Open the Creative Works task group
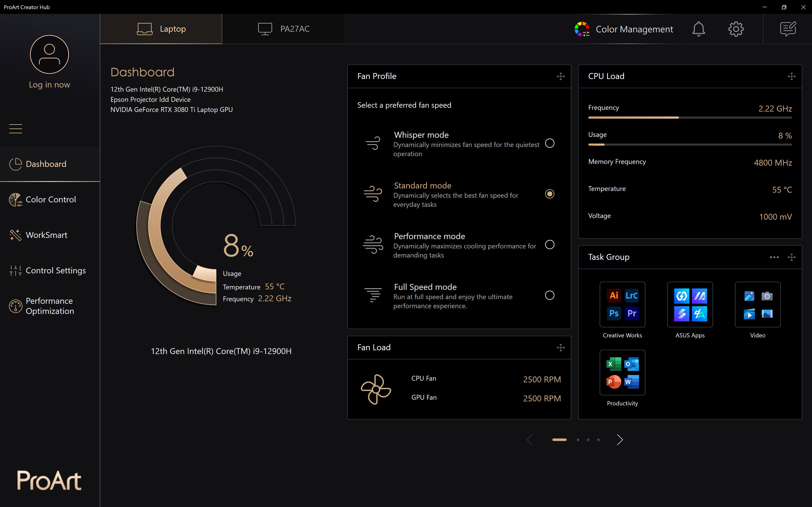 click(x=622, y=304)
